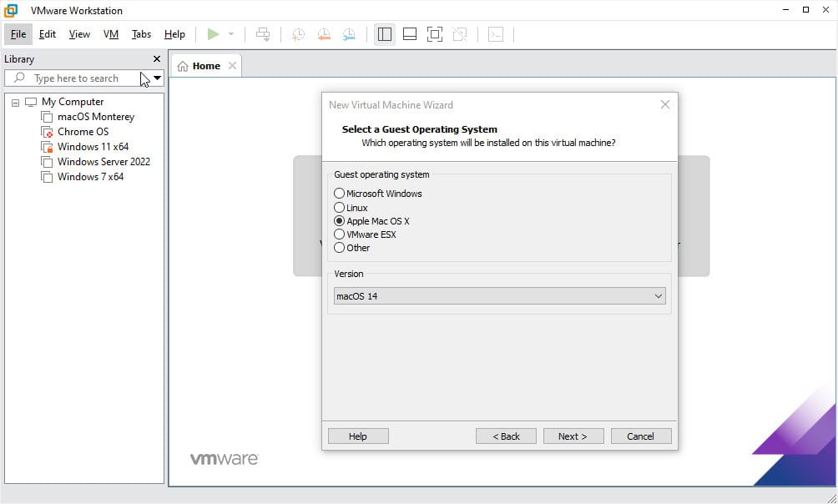Open the VM menu
Screen dimensions: 838x504
pos(111,34)
